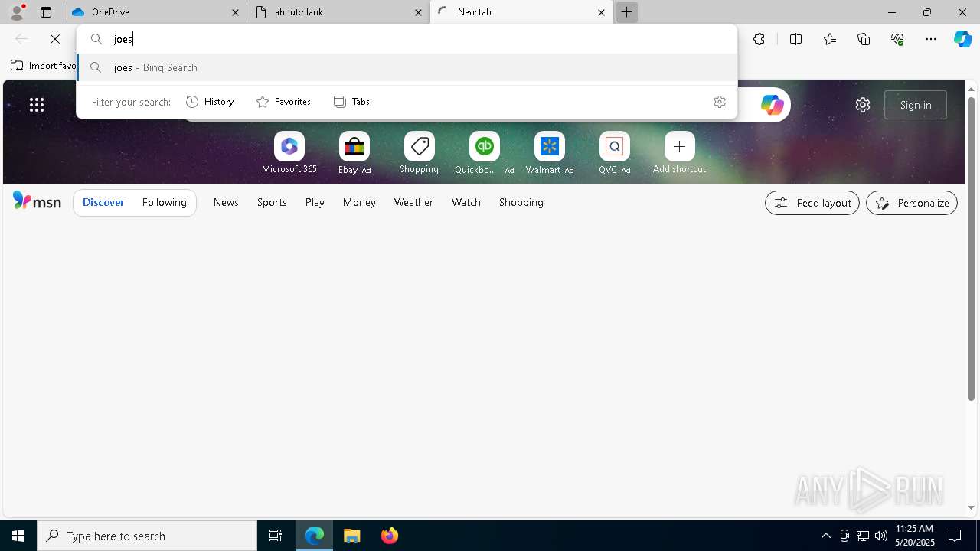Screen dimensions: 980x551
Task: Open new tab page settings gear
Action: (863, 105)
